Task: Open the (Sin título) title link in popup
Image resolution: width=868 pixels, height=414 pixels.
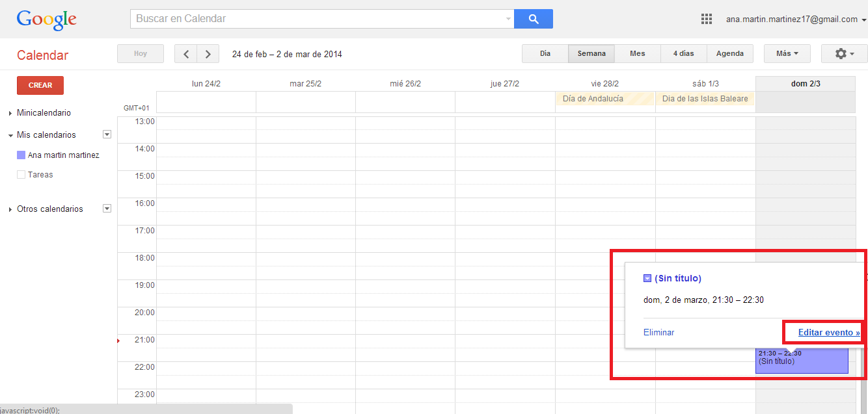Action: pyautogui.click(x=678, y=278)
